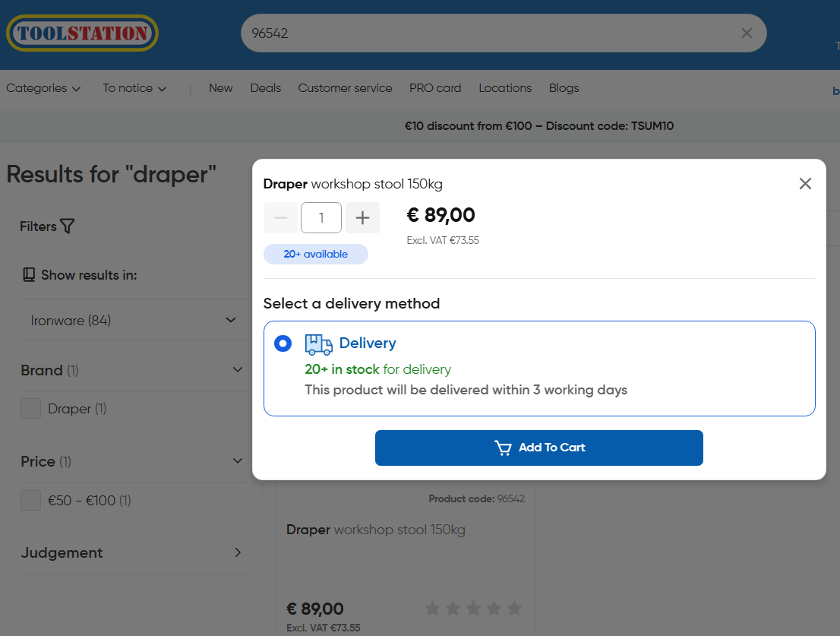Click the quantity input field
Screen dimensions: 840x636
(321, 218)
